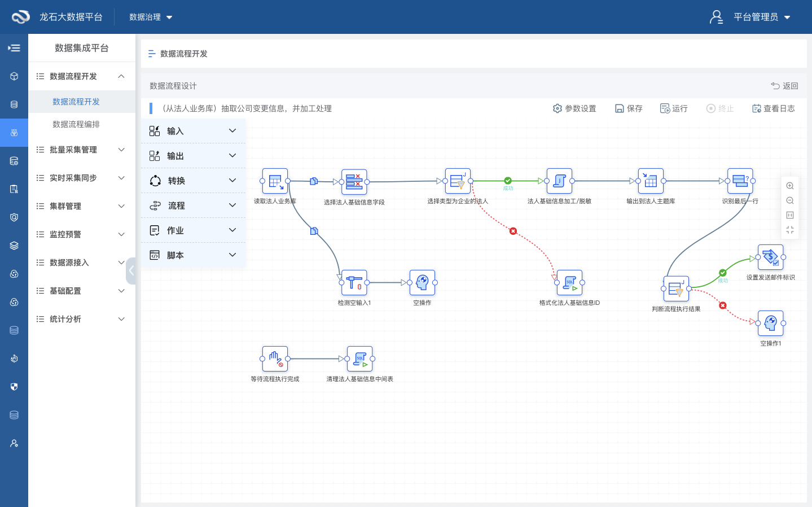Select the 选择法人基础信息字段 node icon

354,182
